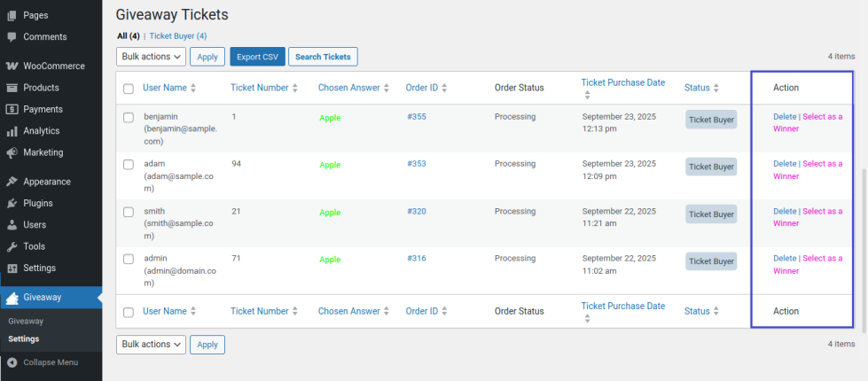Click the page's vertical scrollbar
868x381 pixels.
(863, 222)
